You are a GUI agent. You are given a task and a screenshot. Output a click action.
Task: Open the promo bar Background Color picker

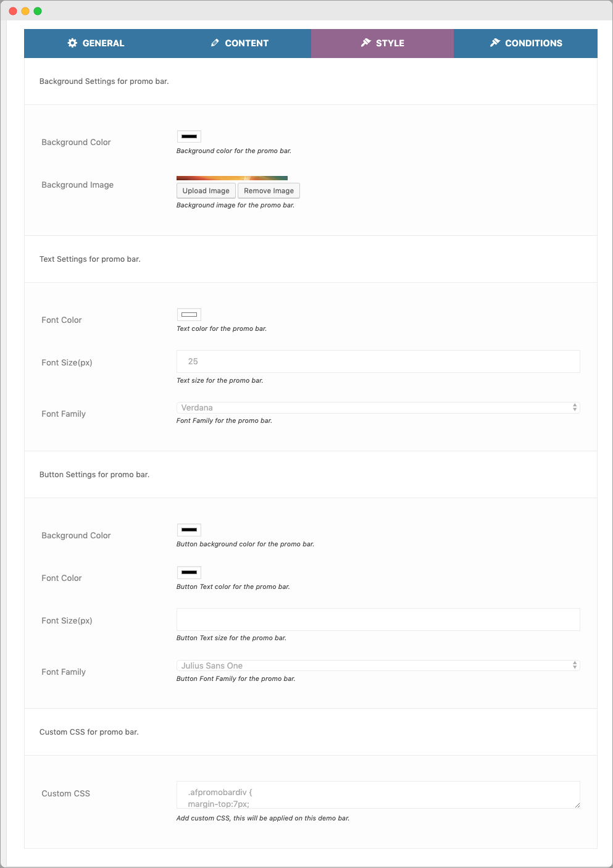click(x=189, y=136)
